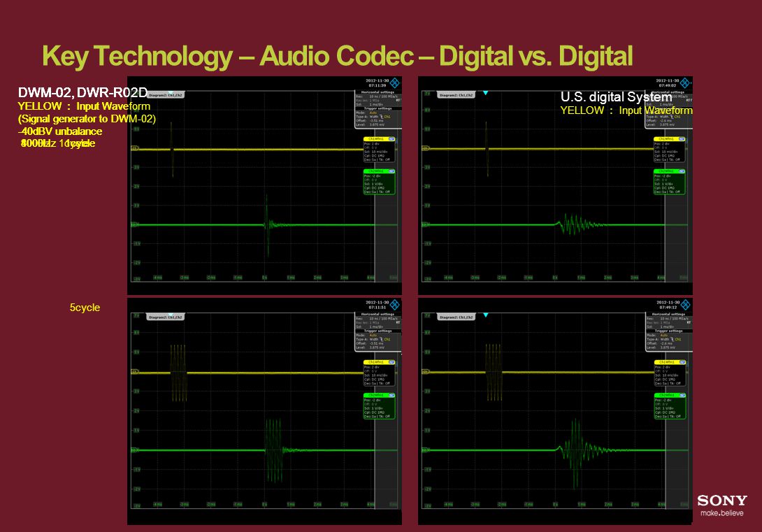The image size is (762, 532).
Task: Click the yellow one-cycle input burst on the 07:11:39 scope
Action: point(172,148)
